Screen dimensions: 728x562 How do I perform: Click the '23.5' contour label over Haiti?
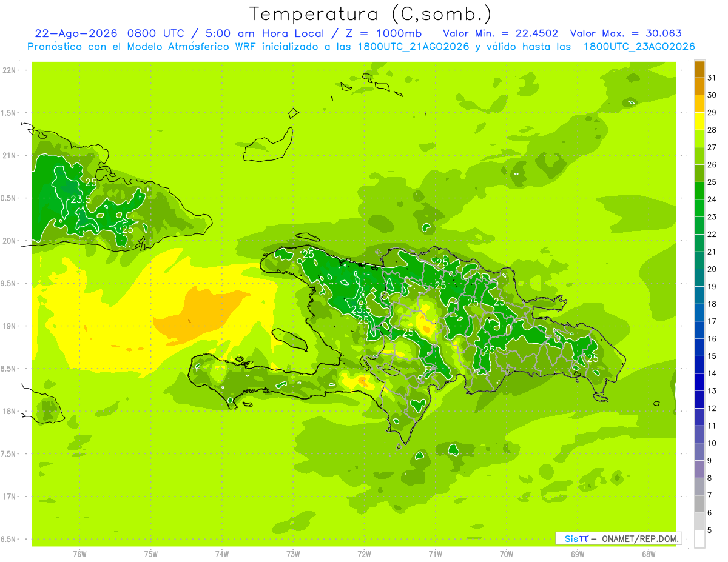362,310
